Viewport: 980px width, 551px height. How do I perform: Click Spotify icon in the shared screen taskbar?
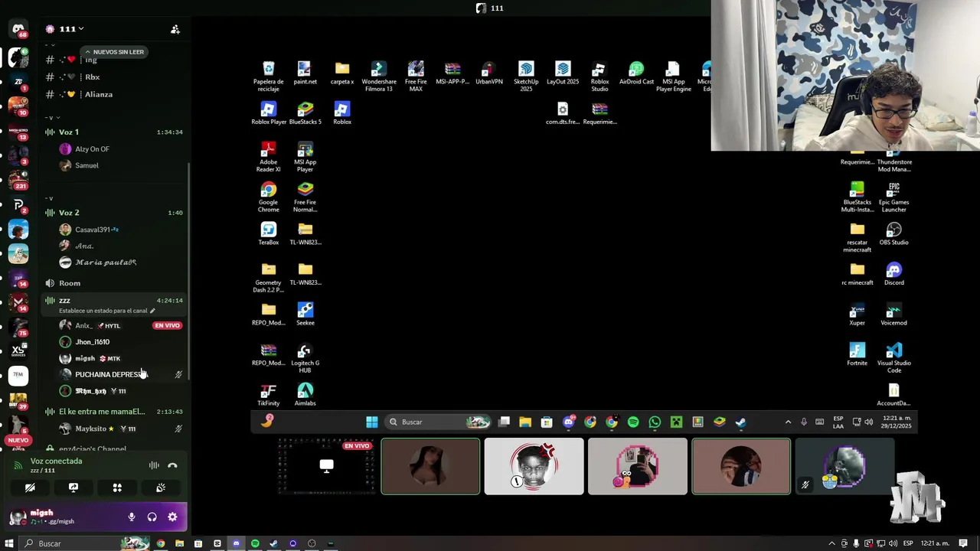click(633, 422)
